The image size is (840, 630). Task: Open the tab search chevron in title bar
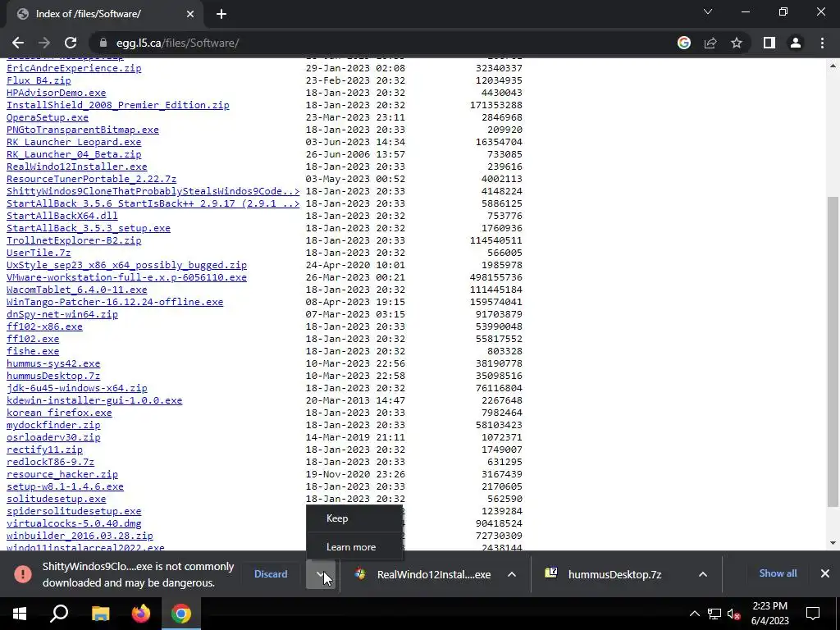(x=708, y=11)
